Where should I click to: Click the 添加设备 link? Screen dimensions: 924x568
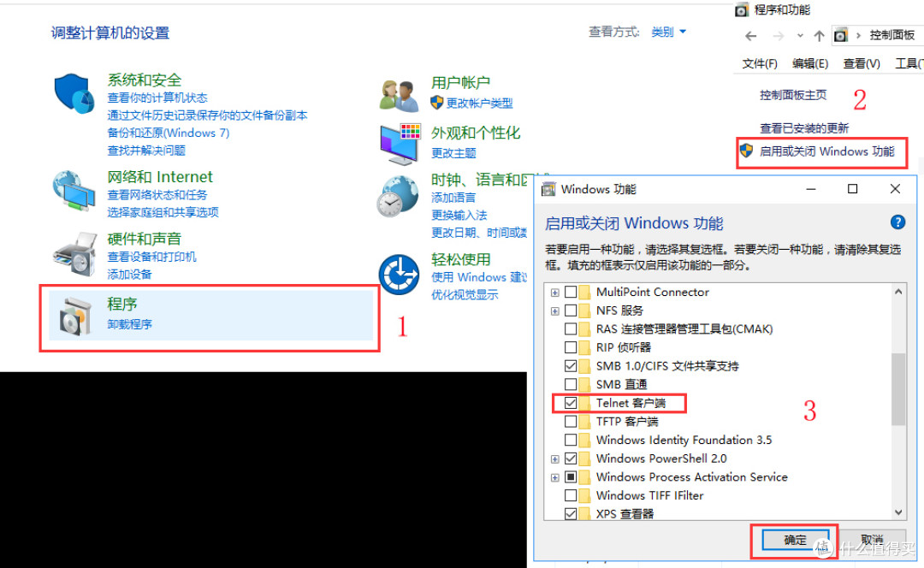[x=130, y=275]
